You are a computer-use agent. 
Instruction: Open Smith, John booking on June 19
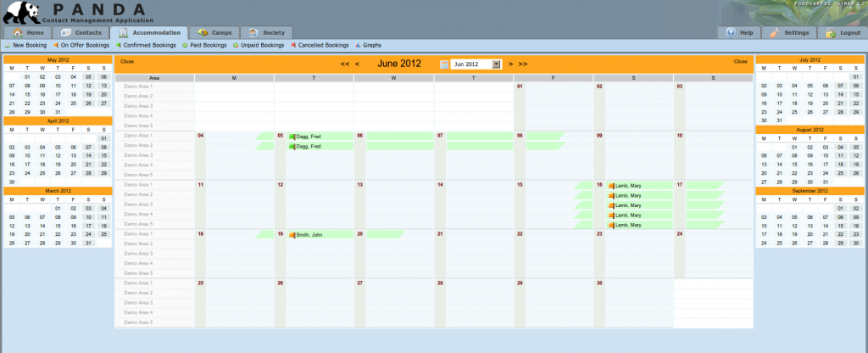(309, 234)
